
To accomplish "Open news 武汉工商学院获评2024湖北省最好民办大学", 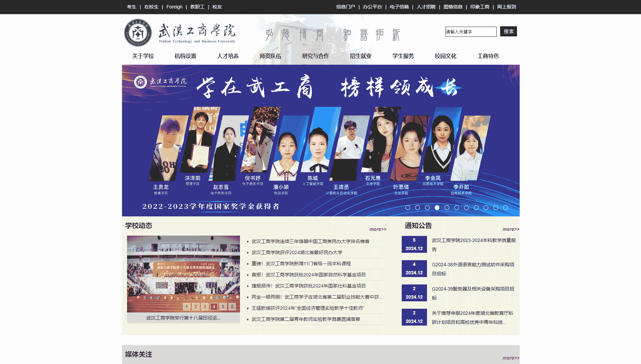I will click(297, 252).
